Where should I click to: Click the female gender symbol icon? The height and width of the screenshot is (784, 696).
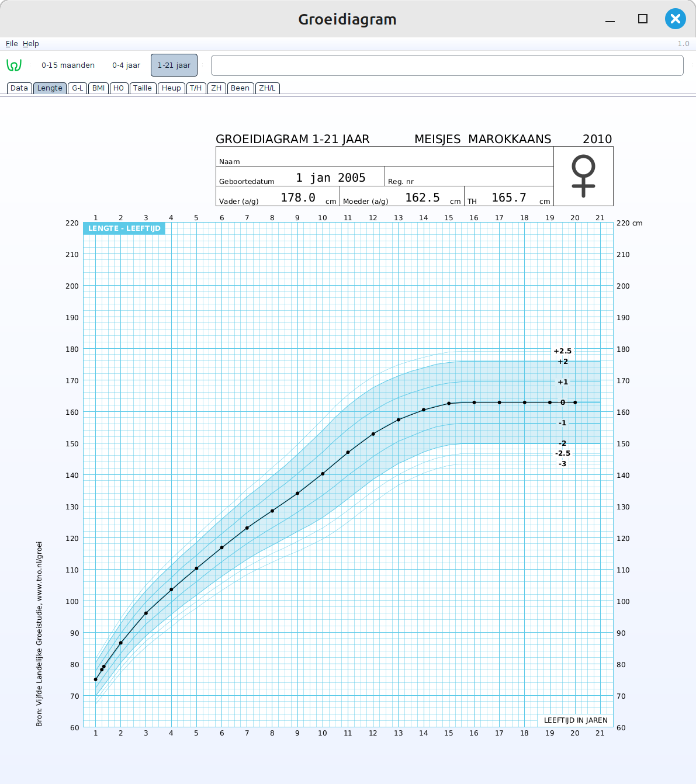pos(583,176)
